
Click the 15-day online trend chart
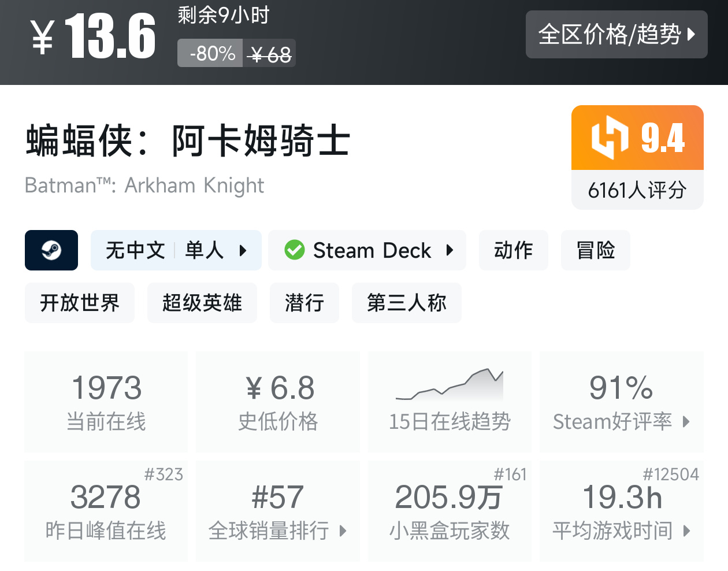[x=450, y=385]
